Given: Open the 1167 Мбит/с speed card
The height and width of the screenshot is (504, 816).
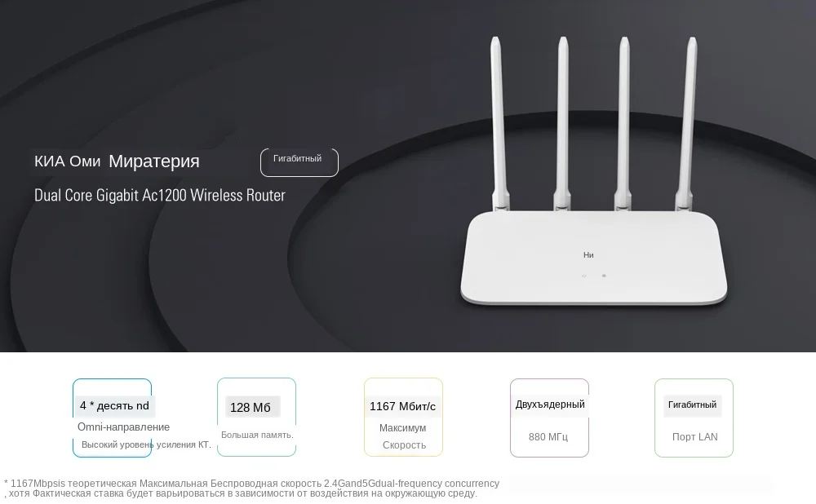Looking at the screenshot, I should pyautogui.click(x=403, y=417).
